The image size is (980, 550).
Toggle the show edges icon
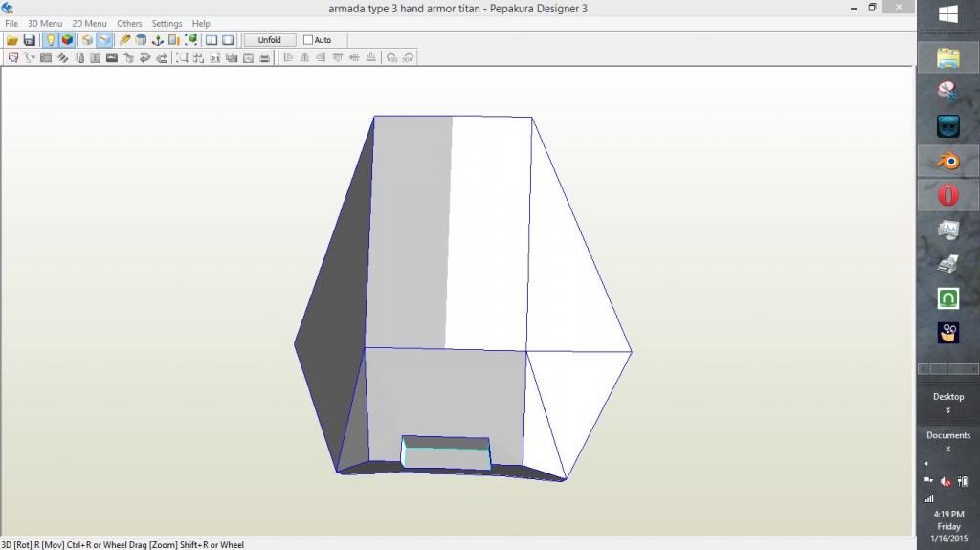[x=104, y=40]
